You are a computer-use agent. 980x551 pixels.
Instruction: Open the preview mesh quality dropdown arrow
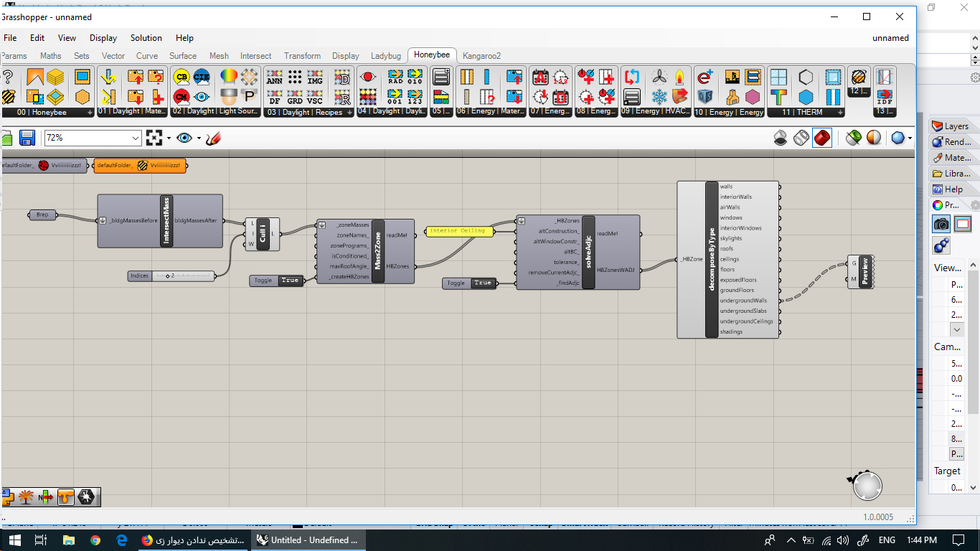(x=910, y=138)
